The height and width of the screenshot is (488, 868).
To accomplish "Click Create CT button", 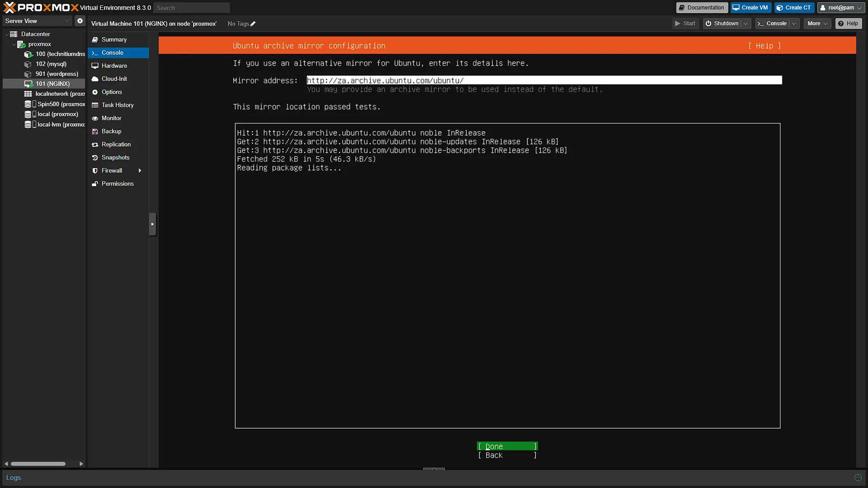I will [x=794, y=8].
